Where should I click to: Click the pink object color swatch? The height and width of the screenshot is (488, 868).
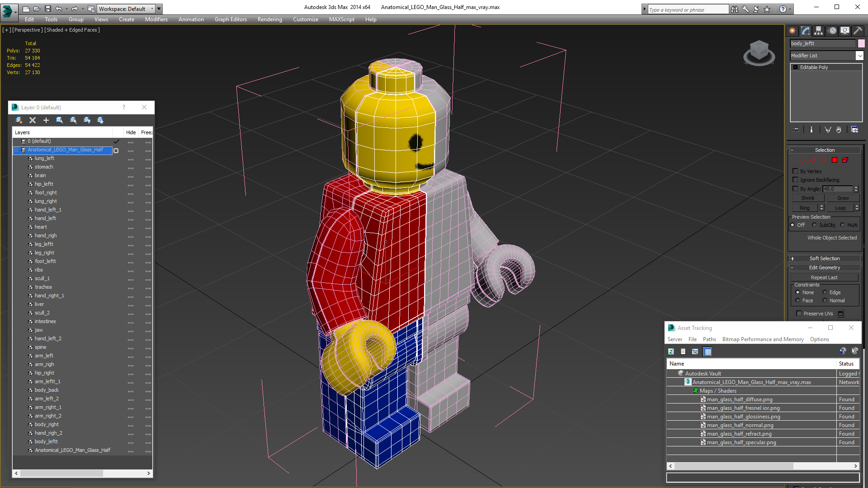click(861, 43)
